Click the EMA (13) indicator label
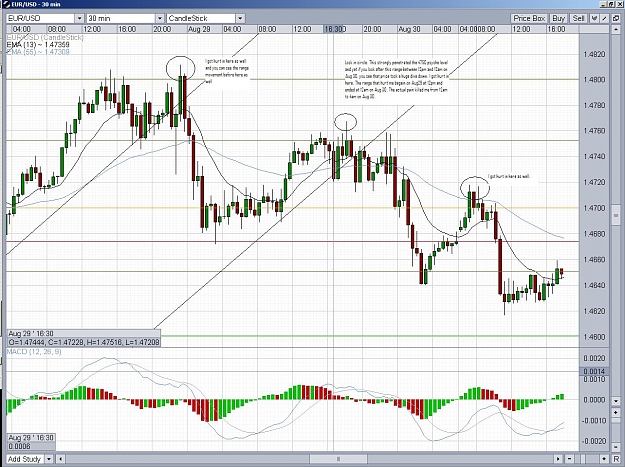 click(x=38, y=45)
